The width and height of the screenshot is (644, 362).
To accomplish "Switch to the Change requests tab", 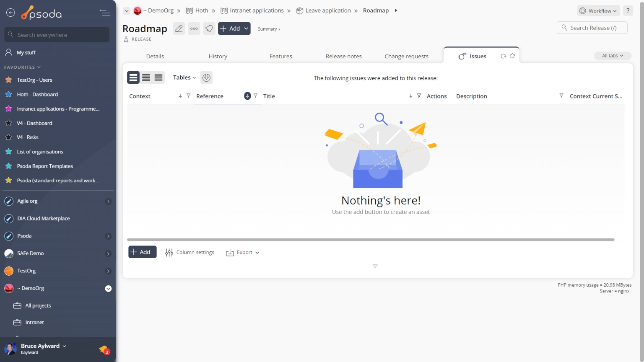I will click(407, 56).
